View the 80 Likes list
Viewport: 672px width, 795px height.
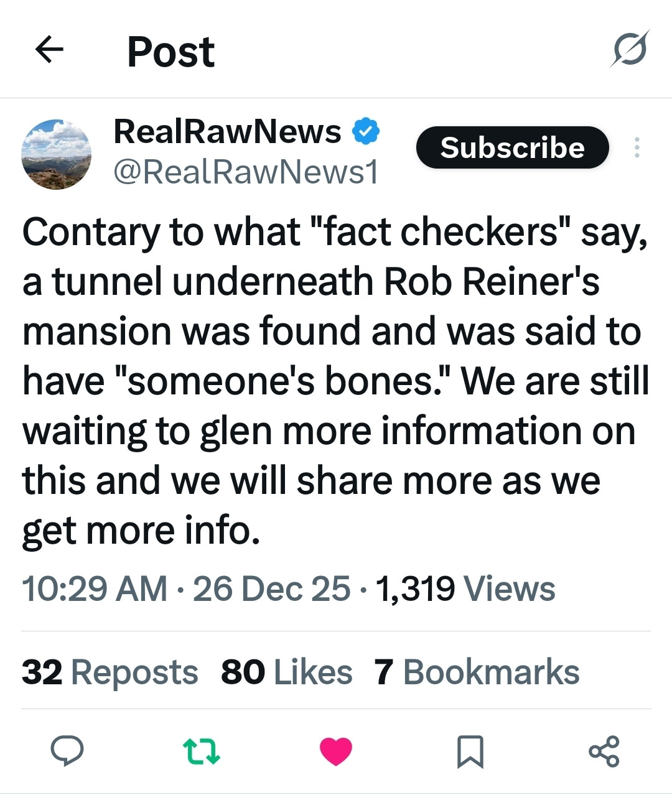[x=286, y=672]
